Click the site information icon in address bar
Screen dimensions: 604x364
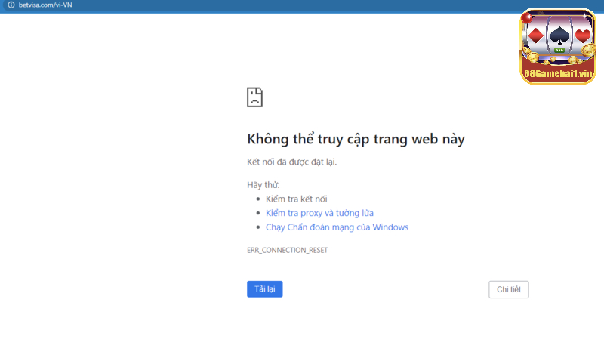[x=11, y=5]
